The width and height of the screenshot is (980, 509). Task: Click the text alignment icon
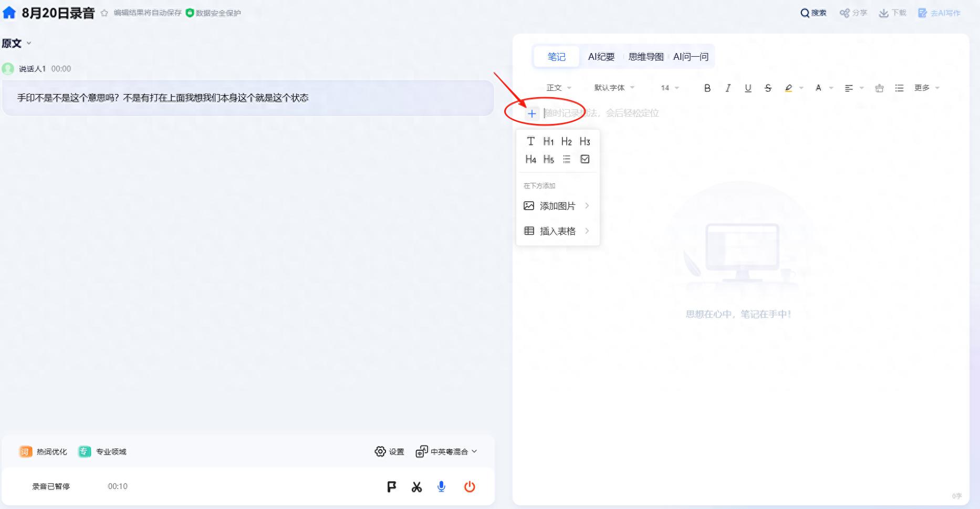tap(849, 88)
